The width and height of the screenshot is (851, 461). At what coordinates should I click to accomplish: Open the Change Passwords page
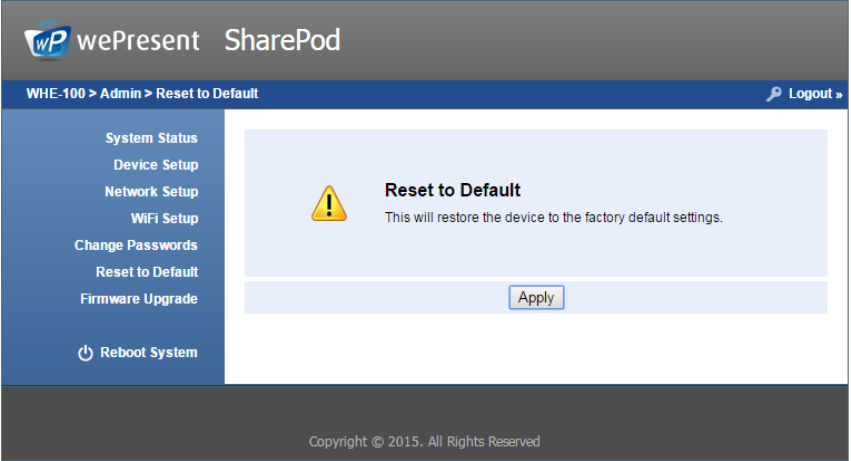click(136, 245)
